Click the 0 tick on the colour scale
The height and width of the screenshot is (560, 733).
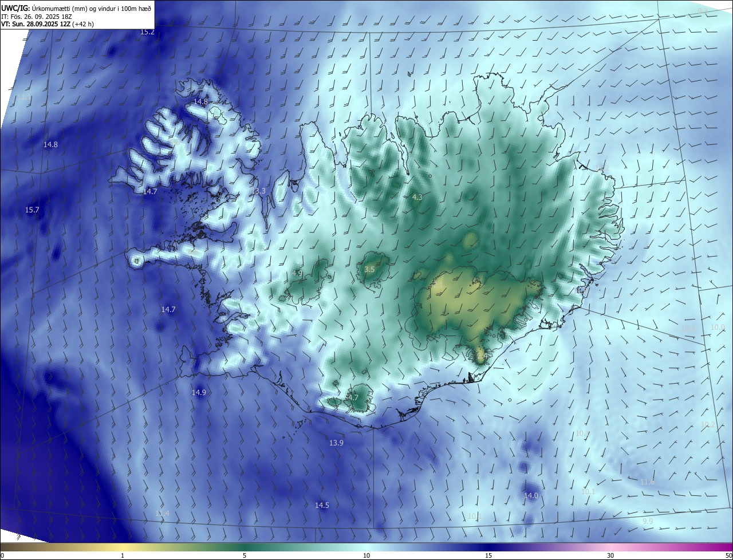[2, 555]
